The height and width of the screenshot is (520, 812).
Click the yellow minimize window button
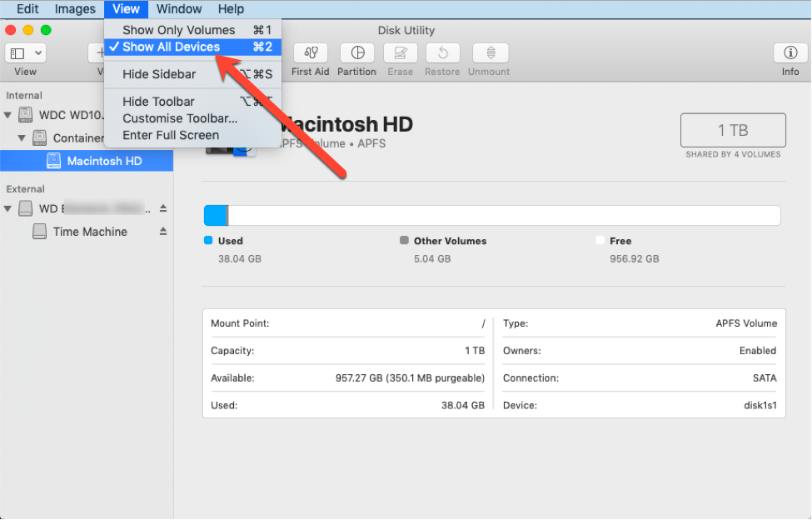pyautogui.click(x=28, y=30)
